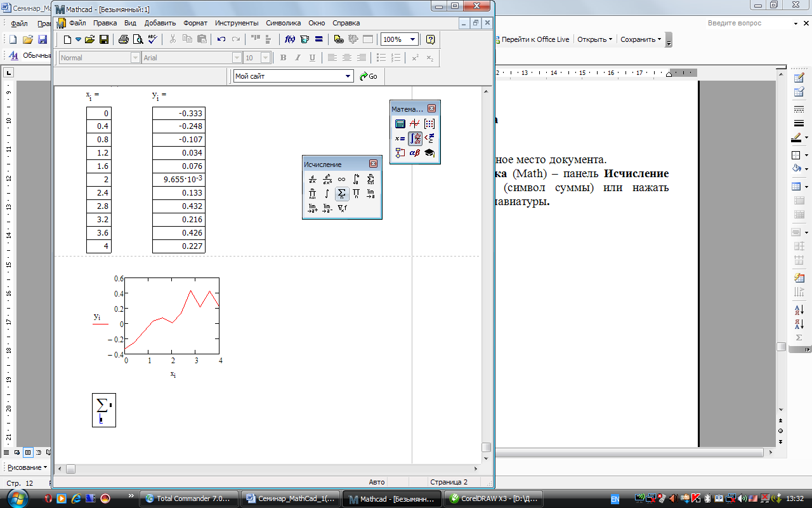
Task: Open the Arial font dropdown
Action: pos(237,58)
